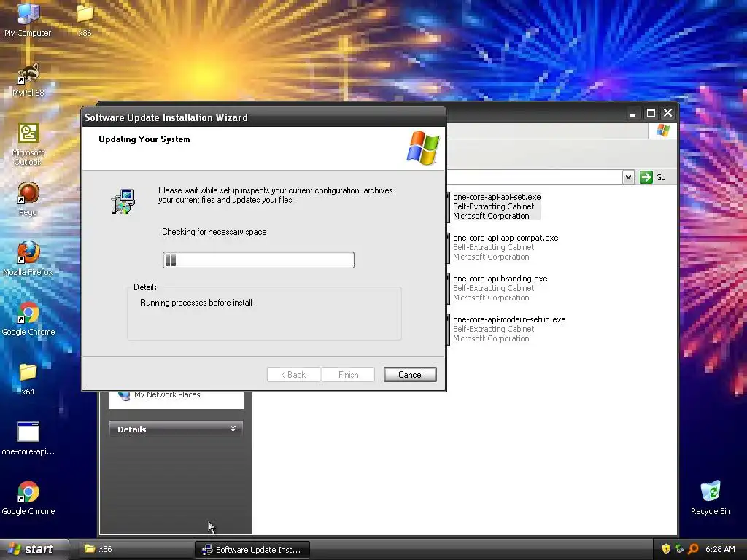This screenshot has height=560, width=747.
Task: Minimize the Explorer window behind wizard
Action: click(x=632, y=113)
